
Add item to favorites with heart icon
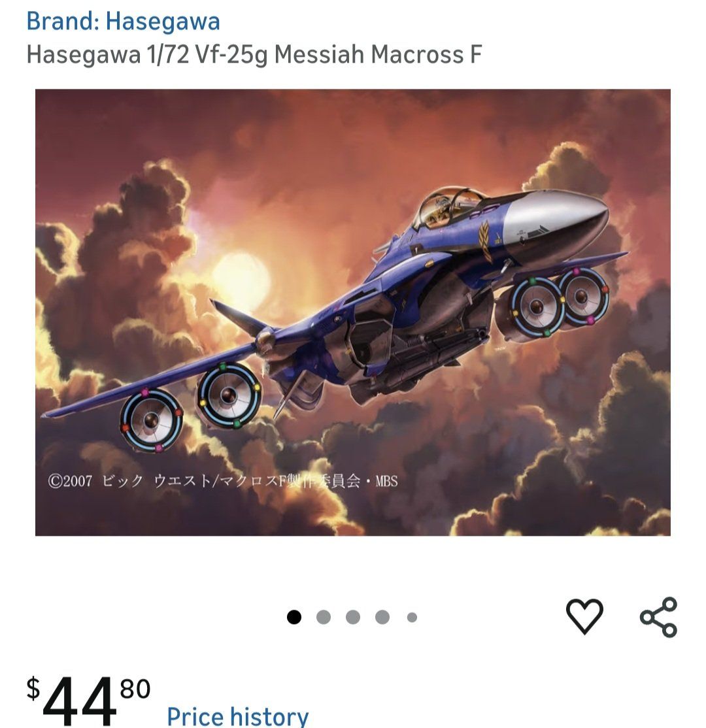tap(584, 616)
